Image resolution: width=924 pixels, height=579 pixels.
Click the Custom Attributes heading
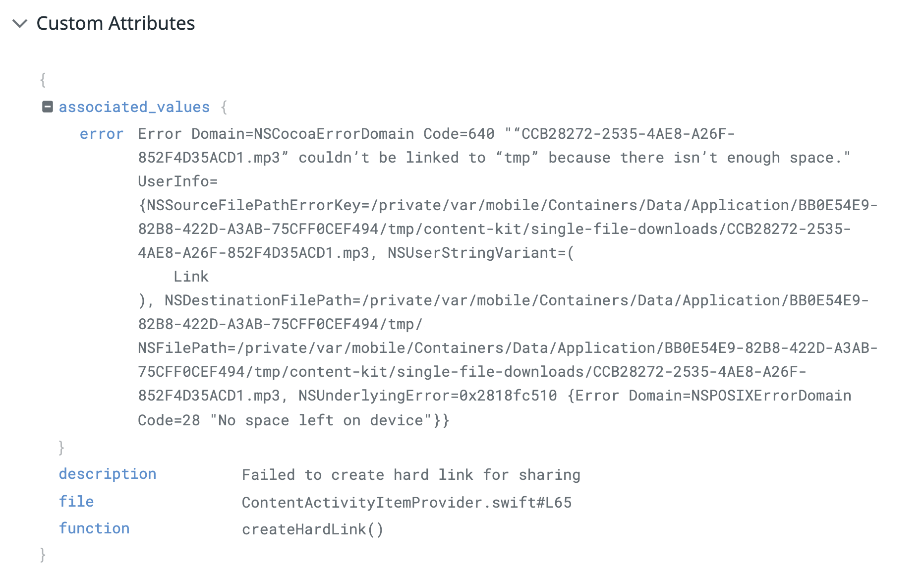pyautogui.click(x=115, y=23)
